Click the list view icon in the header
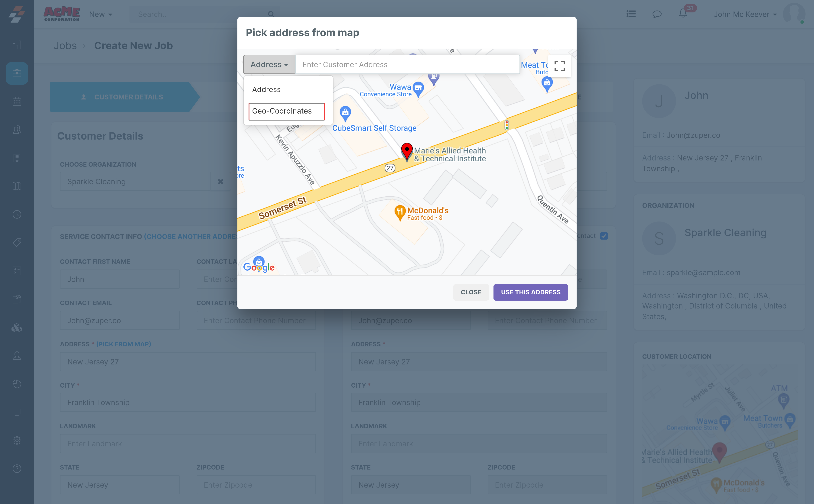This screenshot has height=504, width=814. point(631,14)
